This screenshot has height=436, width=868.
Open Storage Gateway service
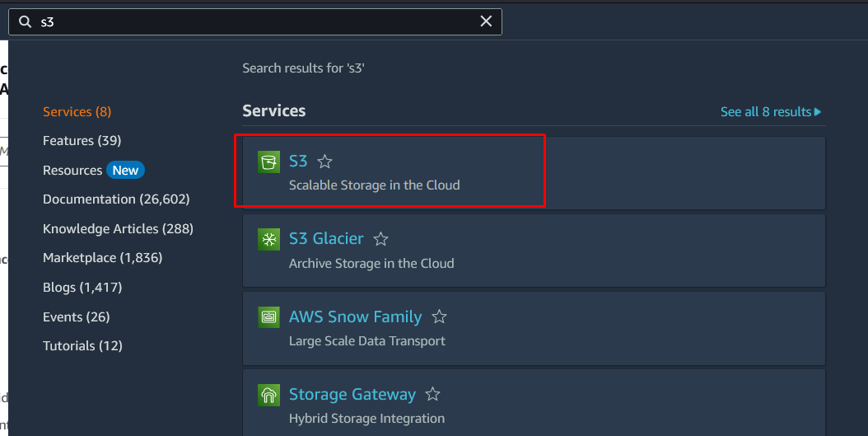[x=352, y=395]
